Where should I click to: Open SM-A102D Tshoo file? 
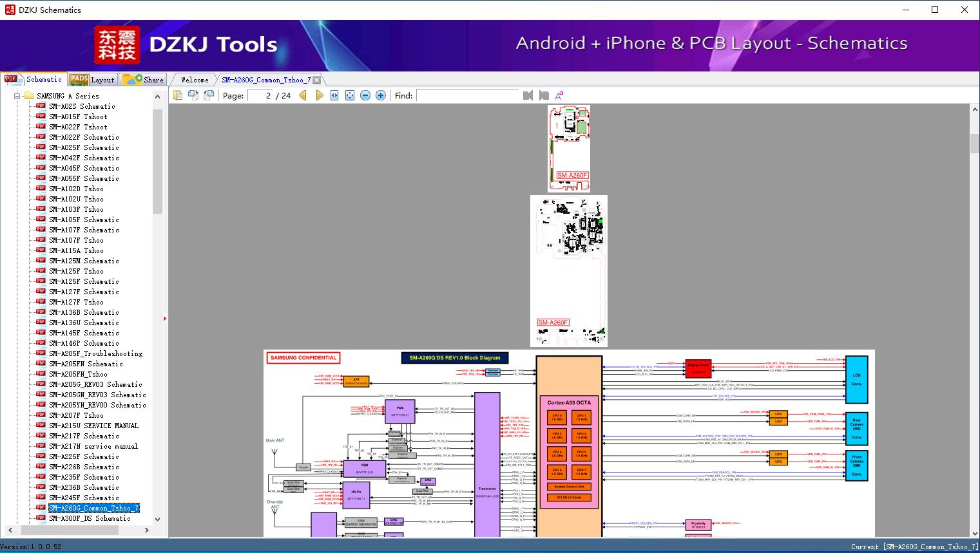[x=76, y=189]
